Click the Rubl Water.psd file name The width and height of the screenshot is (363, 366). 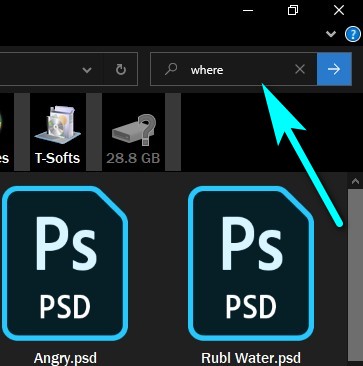251,358
